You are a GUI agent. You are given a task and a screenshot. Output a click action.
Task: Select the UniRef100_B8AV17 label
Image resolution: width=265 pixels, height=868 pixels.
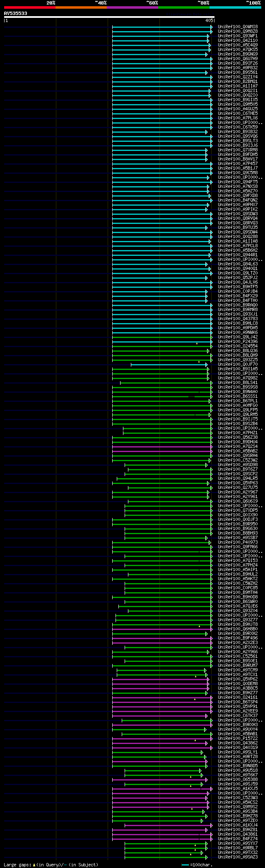[x=238, y=159]
